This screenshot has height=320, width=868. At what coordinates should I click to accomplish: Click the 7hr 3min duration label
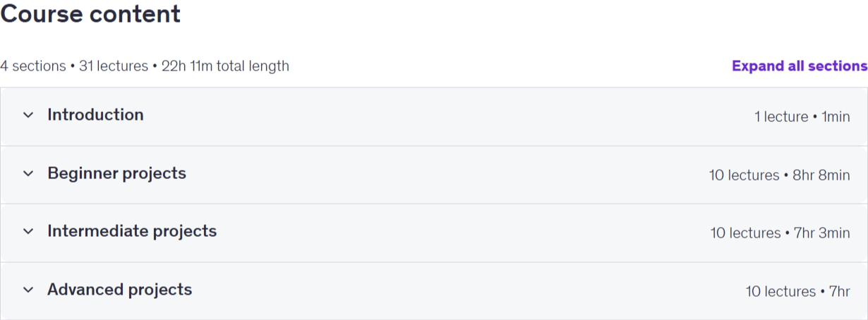[x=822, y=233]
